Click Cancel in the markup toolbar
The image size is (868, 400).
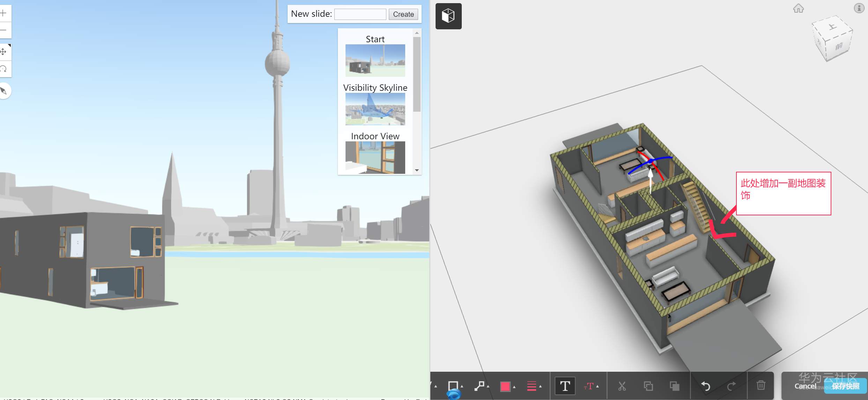[805, 386]
